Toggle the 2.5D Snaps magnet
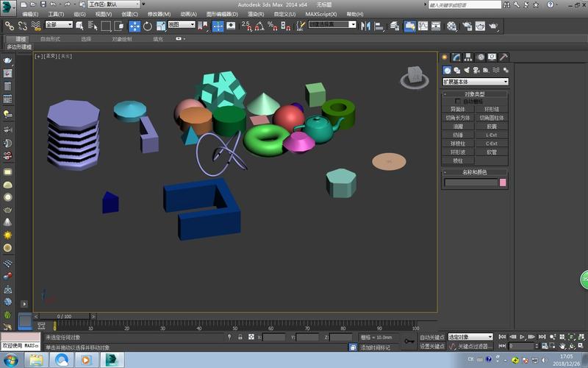 247,26
